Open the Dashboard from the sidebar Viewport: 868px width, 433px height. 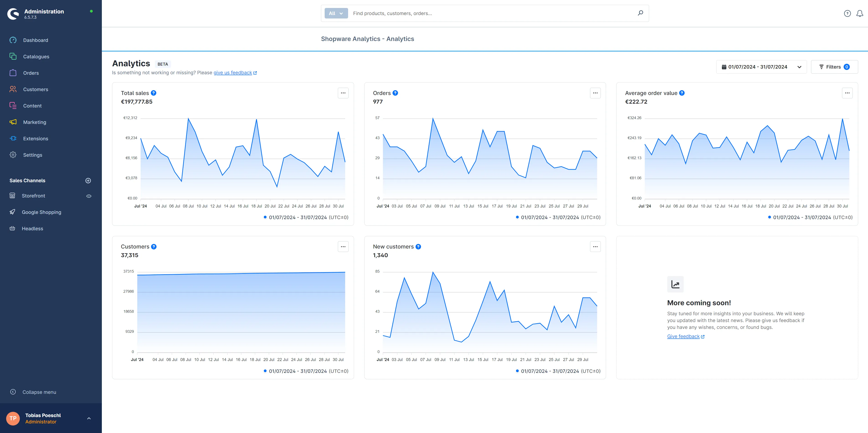tap(13, 40)
